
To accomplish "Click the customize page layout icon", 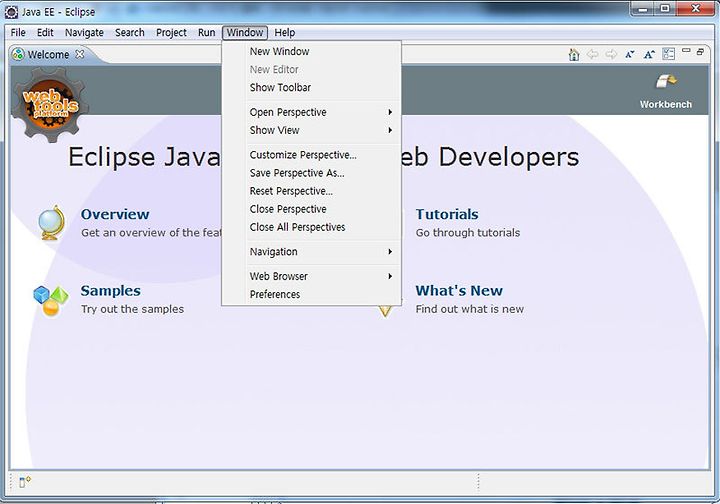I will point(669,54).
